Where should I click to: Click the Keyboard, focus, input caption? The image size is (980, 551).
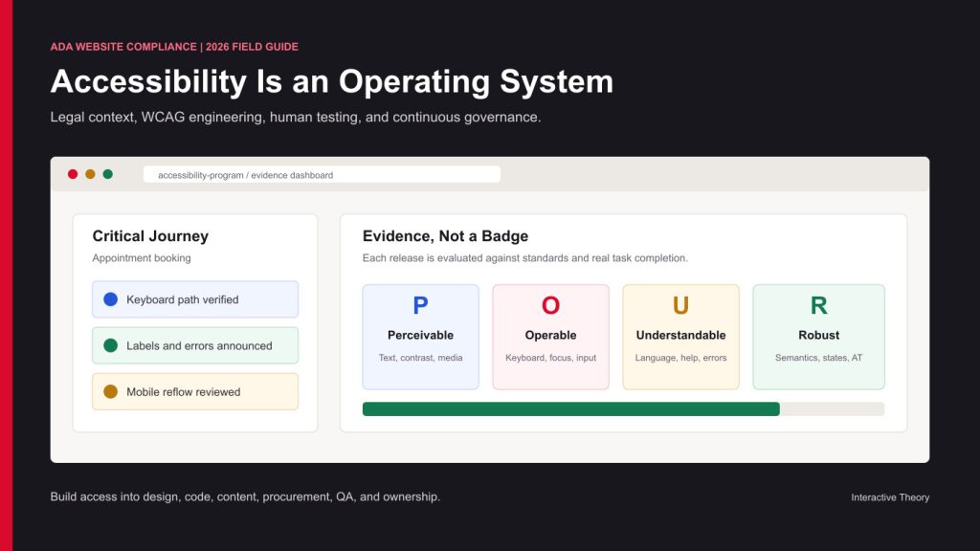click(550, 358)
